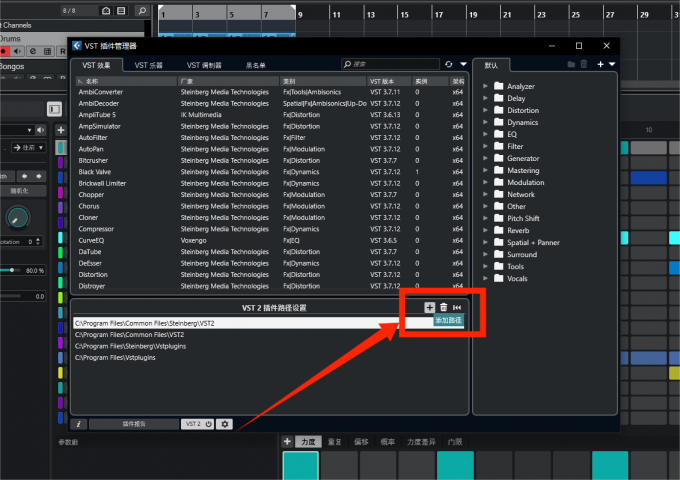This screenshot has width=680, height=480.
Task: Expand the Reverb folder
Action: tap(485, 230)
